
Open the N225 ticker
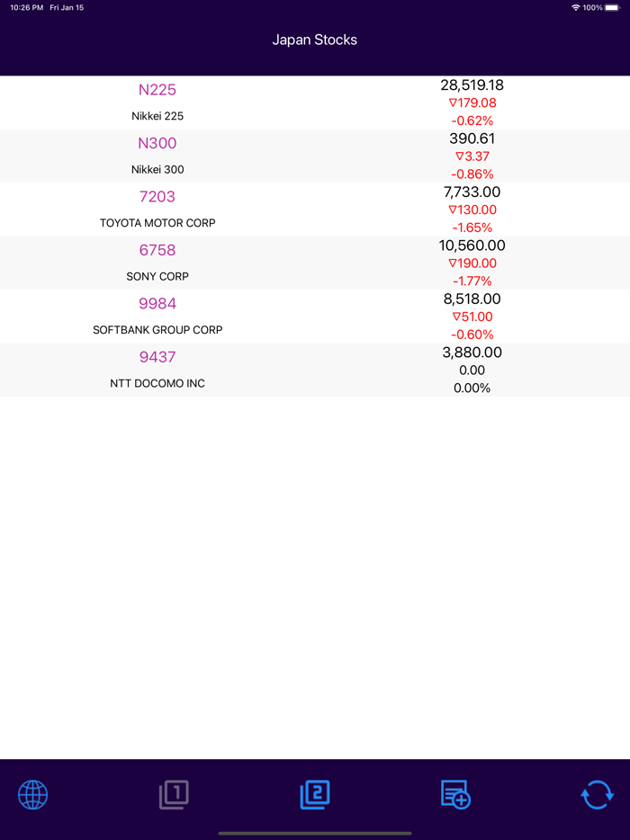157,90
